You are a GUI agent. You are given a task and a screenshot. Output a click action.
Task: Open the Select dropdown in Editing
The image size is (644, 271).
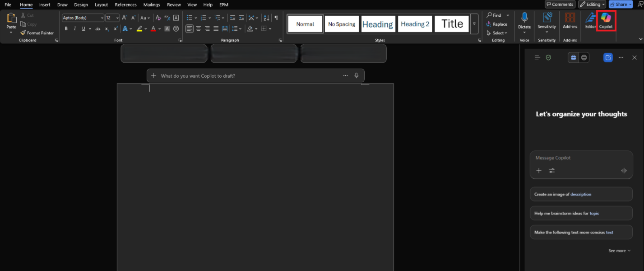(497, 33)
